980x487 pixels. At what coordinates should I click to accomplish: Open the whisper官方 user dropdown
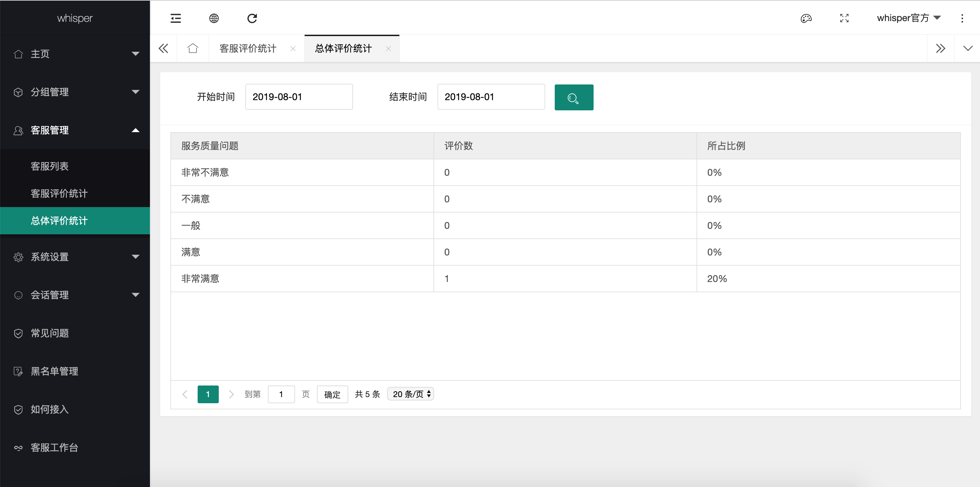click(909, 18)
